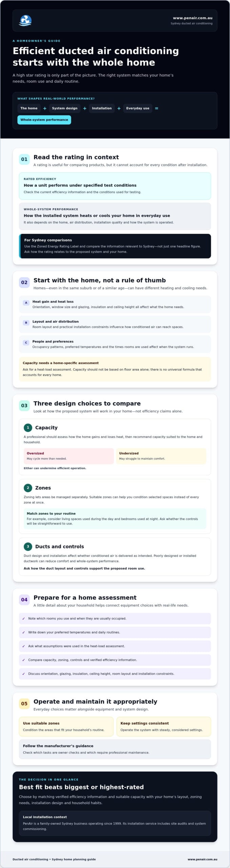The image size is (230, 868).
Task: Click the 'Installation' performance chip
Action: pos(102,108)
